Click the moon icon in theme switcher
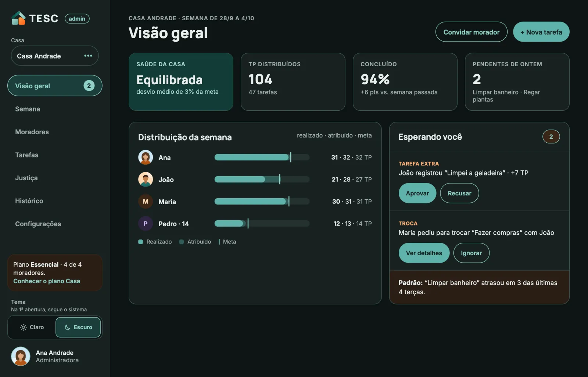The image size is (588, 377). 68,327
